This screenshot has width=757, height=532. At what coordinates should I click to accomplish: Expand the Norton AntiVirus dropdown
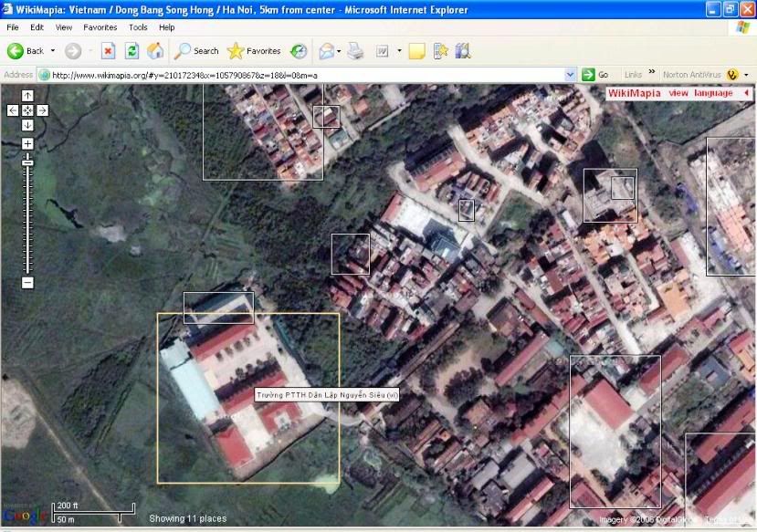click(x=745, y=75)
